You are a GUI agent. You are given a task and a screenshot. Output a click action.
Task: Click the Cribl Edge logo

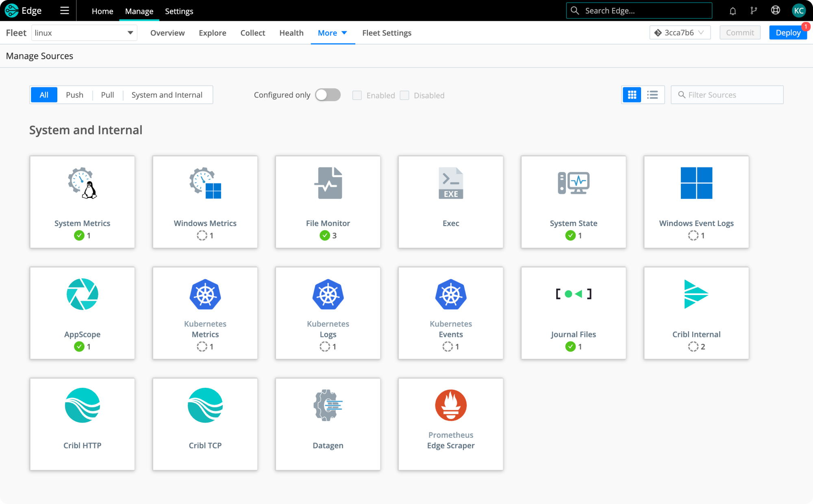click(23, 11)
